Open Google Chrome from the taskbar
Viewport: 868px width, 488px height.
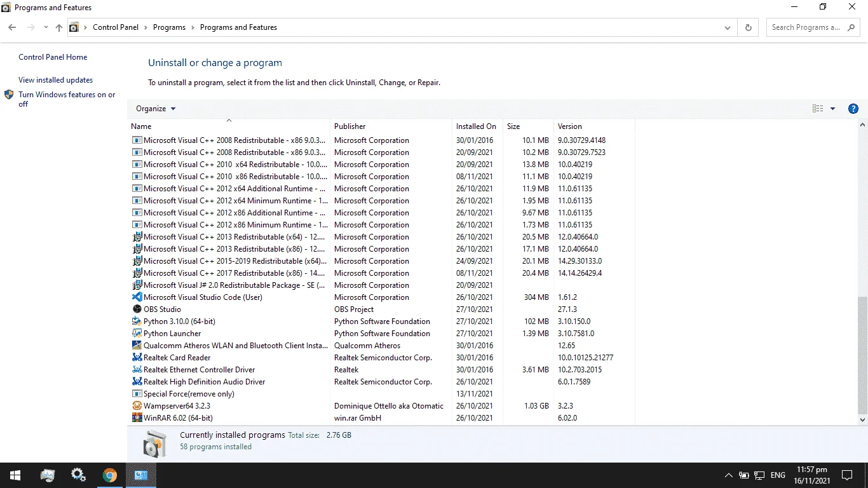click(x=110, y=475)
